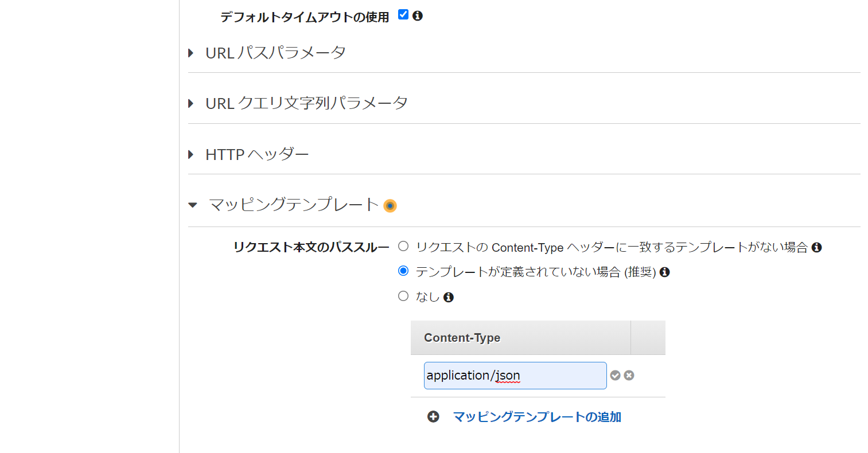Open the info tooltip next to デフォルトタイムアウトの使用
The image size is (868, 453).
coord(417,16)
